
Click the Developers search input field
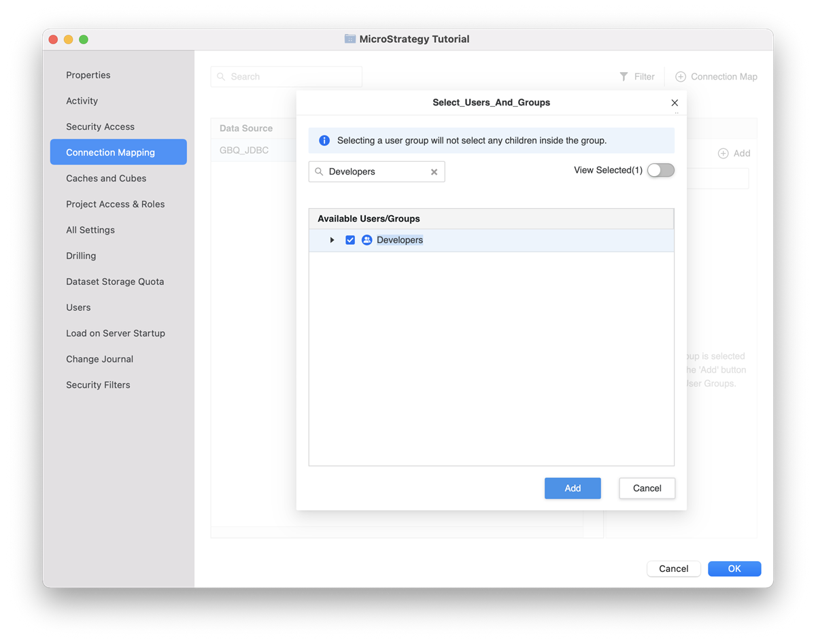376,172
